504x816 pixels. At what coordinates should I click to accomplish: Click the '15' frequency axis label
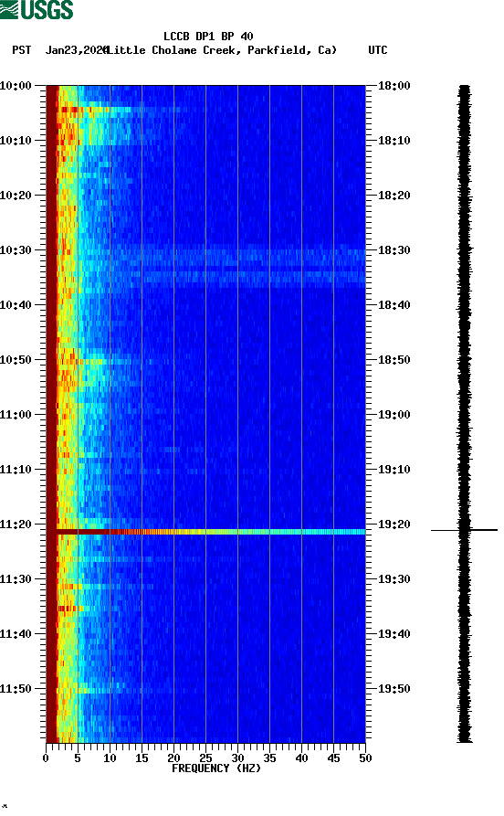pyautogui.click(x=142, y=758)
